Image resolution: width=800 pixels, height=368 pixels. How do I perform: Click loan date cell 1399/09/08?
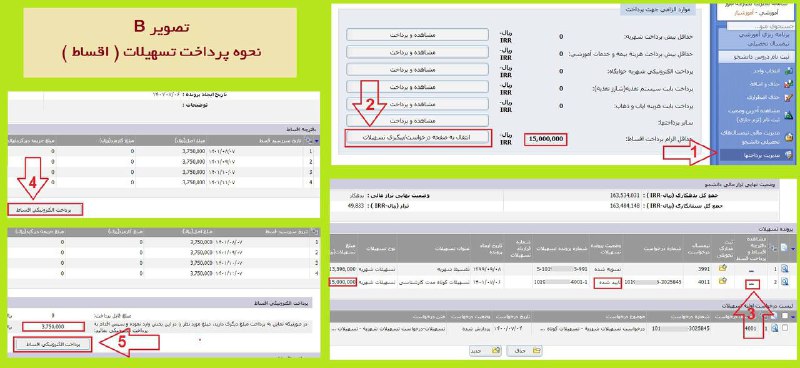tap(488, 268)
